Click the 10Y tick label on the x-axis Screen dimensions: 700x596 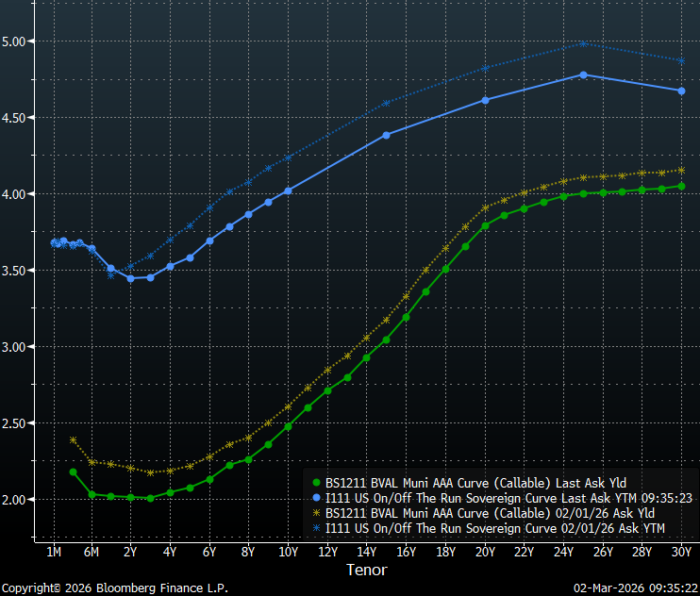point(288,552)
